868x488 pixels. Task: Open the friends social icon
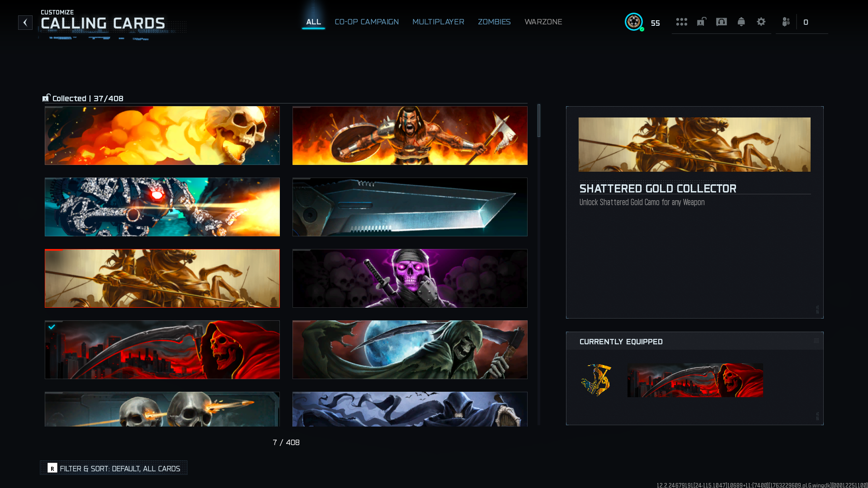(x=786, y=22)
